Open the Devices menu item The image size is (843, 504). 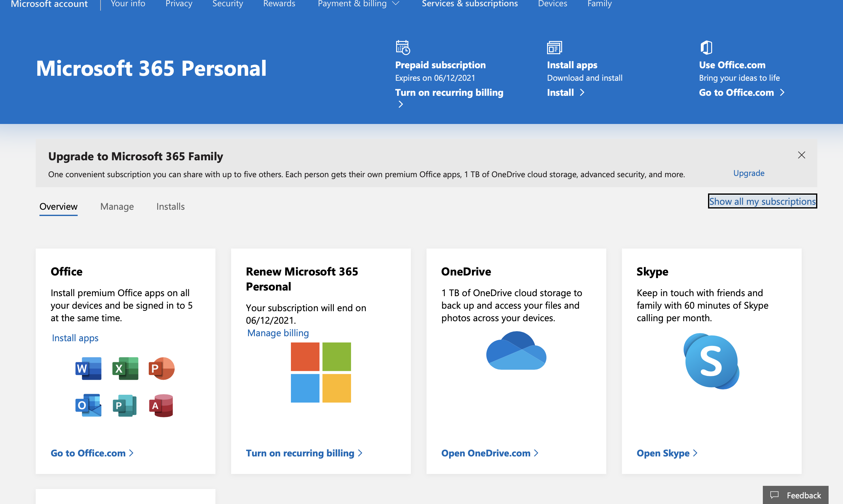coord(553,4)
